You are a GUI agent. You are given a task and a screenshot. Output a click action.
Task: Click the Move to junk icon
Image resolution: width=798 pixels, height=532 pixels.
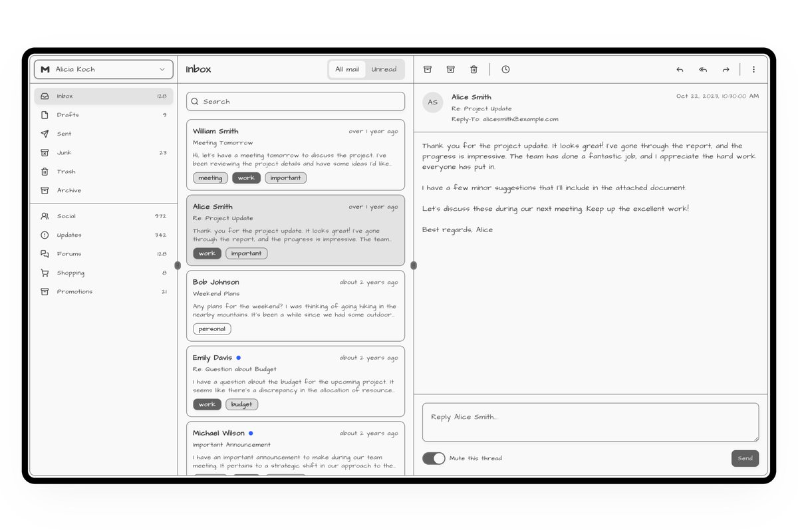tap(450, 69)
